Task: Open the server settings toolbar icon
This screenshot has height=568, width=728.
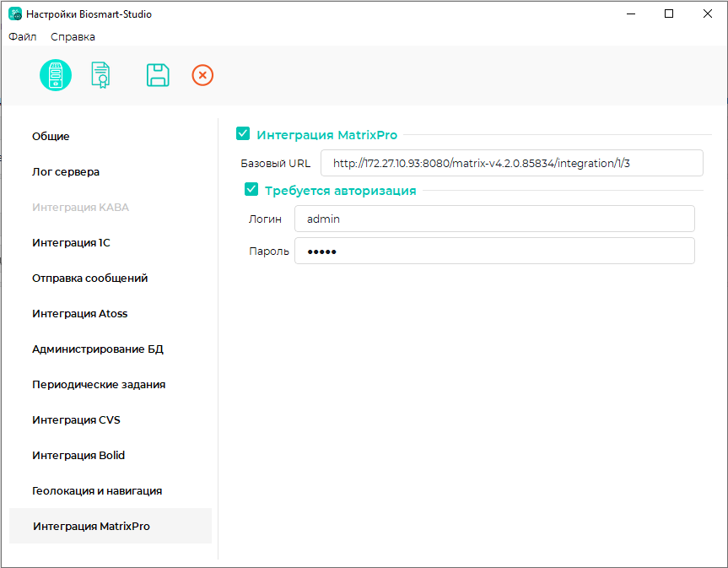Action: tap(55, 75)
